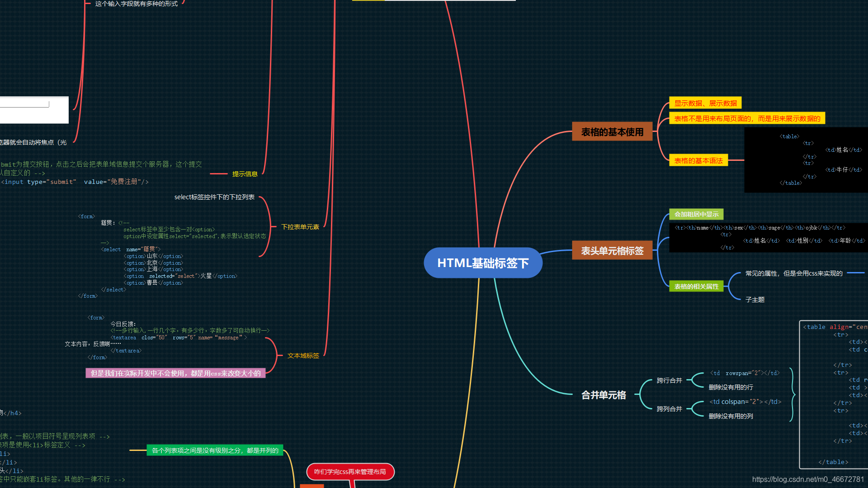Select the 表格的基本语法 node
868x488 pixels.
click(698, 160)
